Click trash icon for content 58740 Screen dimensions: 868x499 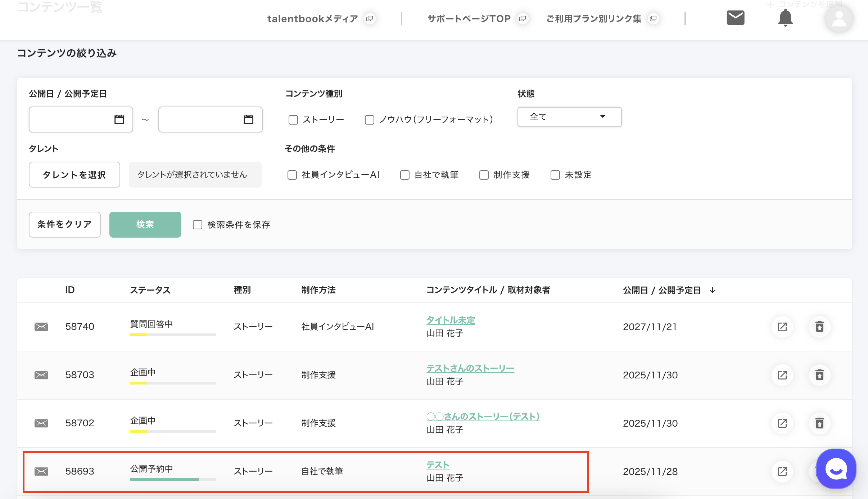point(819,327)
